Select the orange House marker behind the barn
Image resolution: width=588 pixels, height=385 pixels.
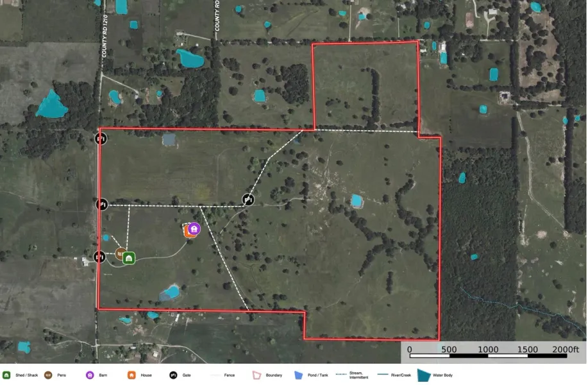(189, 232)
